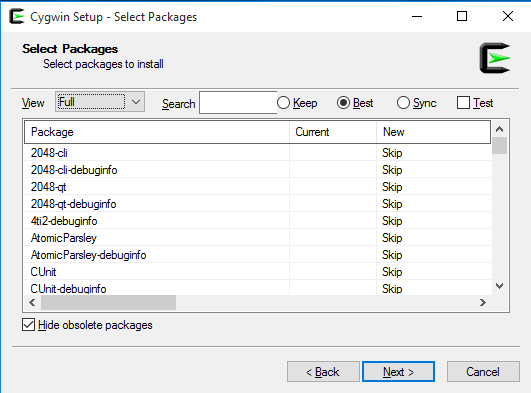Click Skip for the 2048-qt package
Viewport: 531px width, 393px height.
click(x=392, y=187)
